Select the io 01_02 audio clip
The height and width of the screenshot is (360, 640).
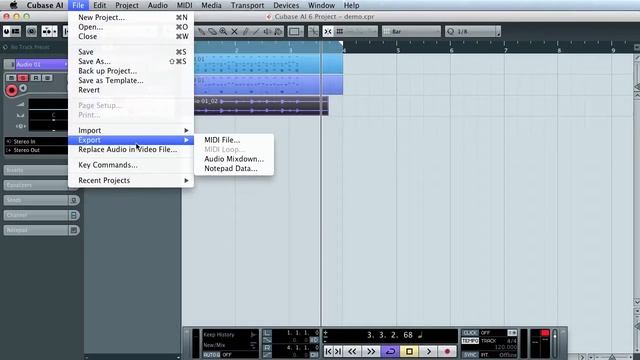[x=261, y=106]
